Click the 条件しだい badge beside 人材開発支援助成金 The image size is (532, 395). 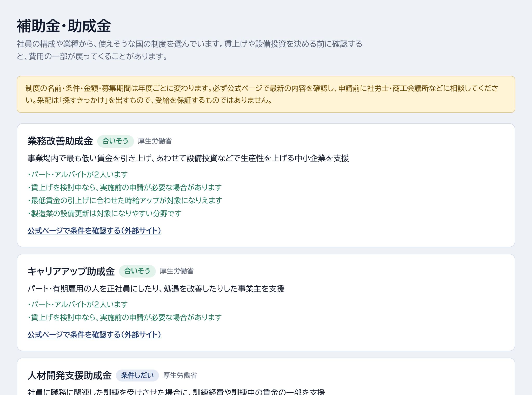[x=137, y=375]
